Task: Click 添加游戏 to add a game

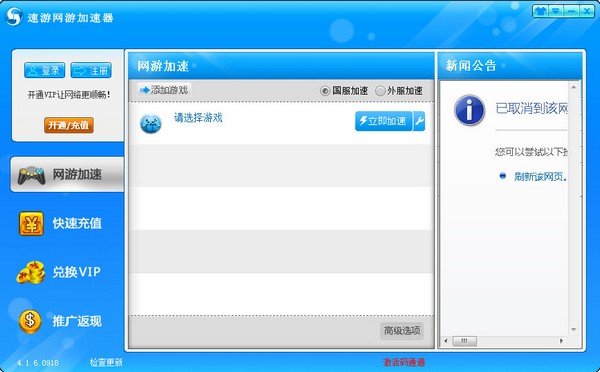Action: [x=164, y=90]
